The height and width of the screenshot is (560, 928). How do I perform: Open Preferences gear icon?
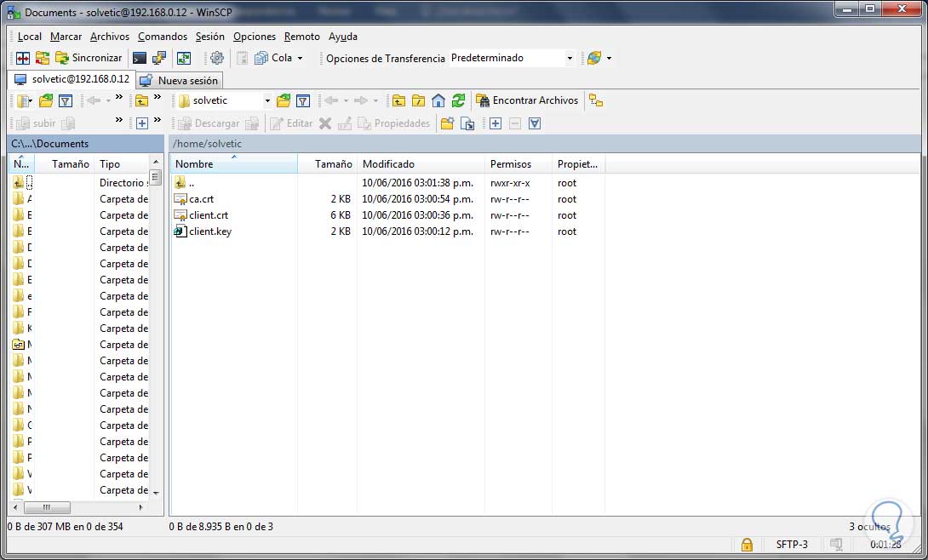point(217,58)
